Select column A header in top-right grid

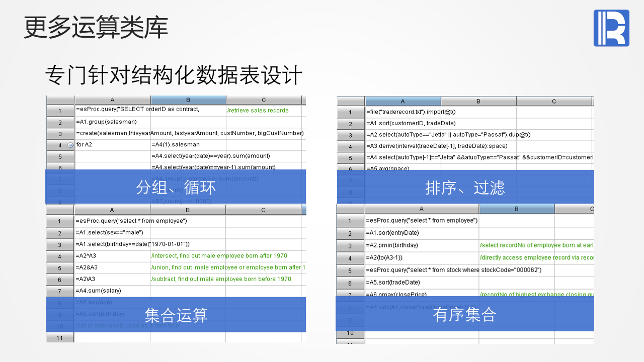tap(403, 101)
